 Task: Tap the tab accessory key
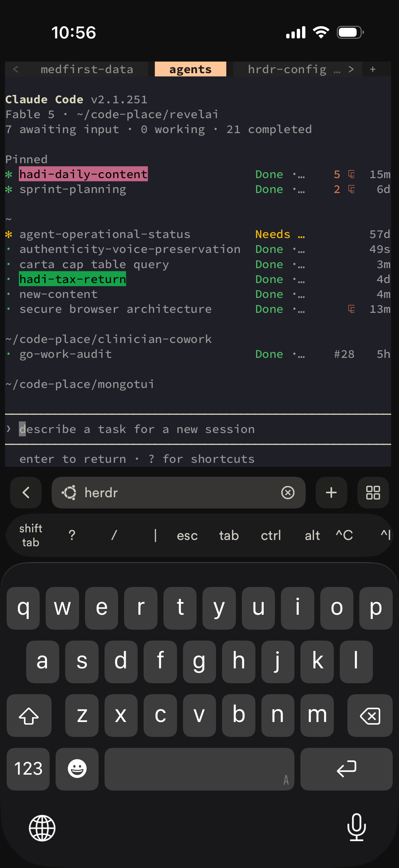coord(229,535)
